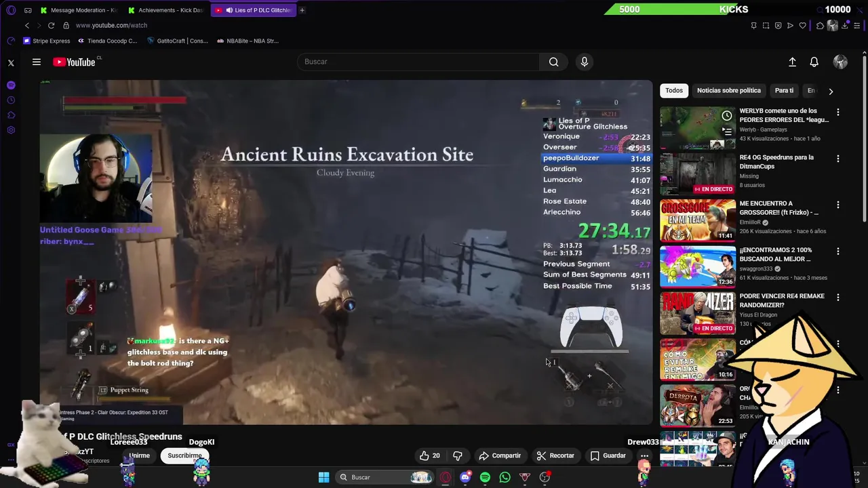Viewport: 868px width, 488px height.
Task: Bookmark page with the heart icon
Action: coord(802,26)
